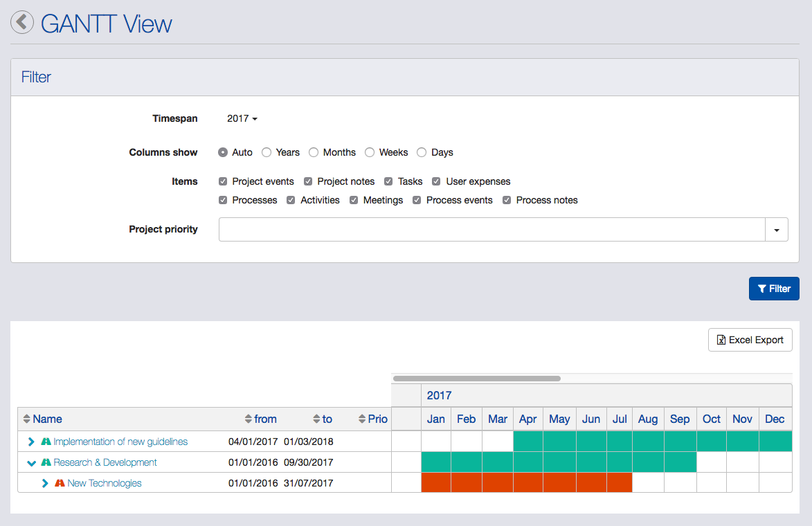Click the green Research & Development bar in Feb
Viewport: 812px width, 526px height.
(x=467, y=462)
